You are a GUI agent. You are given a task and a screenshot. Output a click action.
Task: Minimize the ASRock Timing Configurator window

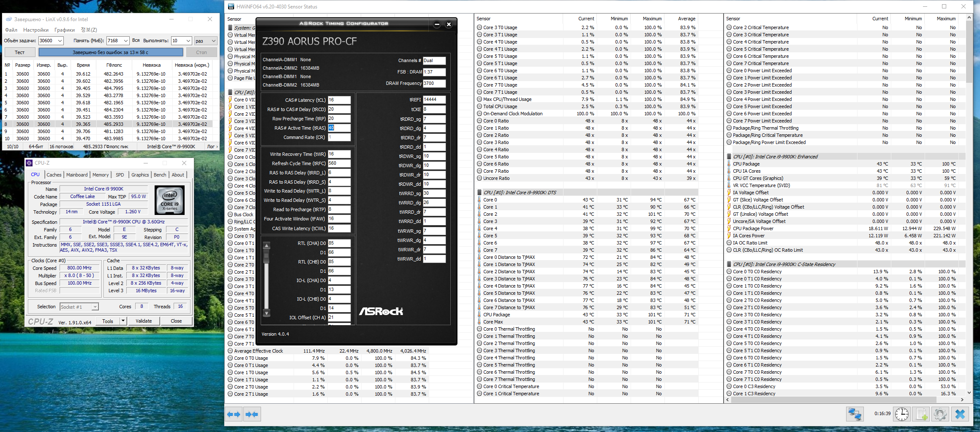pyautogui.click(x=437, y=24)
